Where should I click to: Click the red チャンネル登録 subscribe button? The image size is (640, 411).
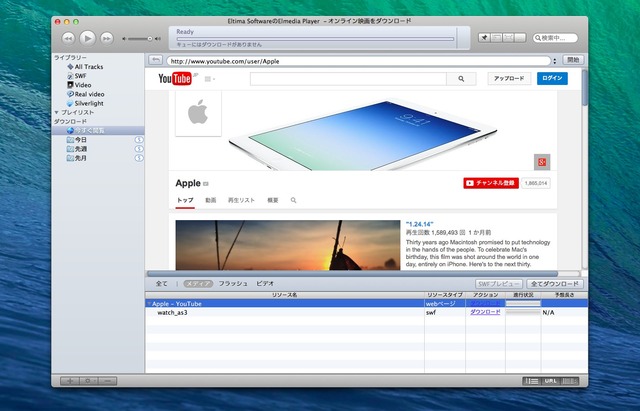point(491,183)
